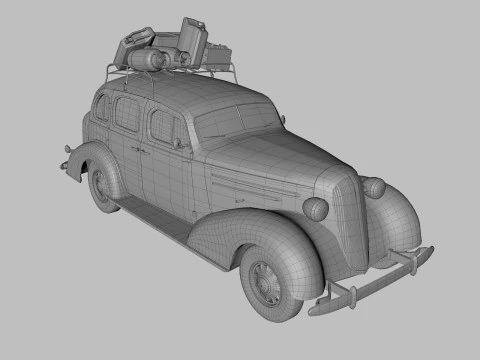Select the rear wheel of the car
The height and width of the screenshot is (360, 480).
tap(103, 187)
